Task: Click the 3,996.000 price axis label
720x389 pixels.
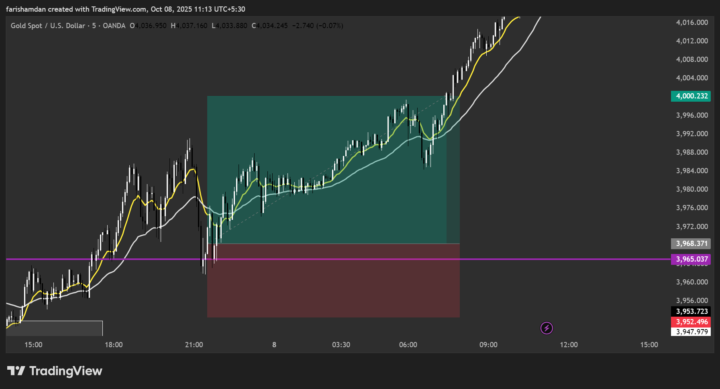Action: (x=692, y=115)
